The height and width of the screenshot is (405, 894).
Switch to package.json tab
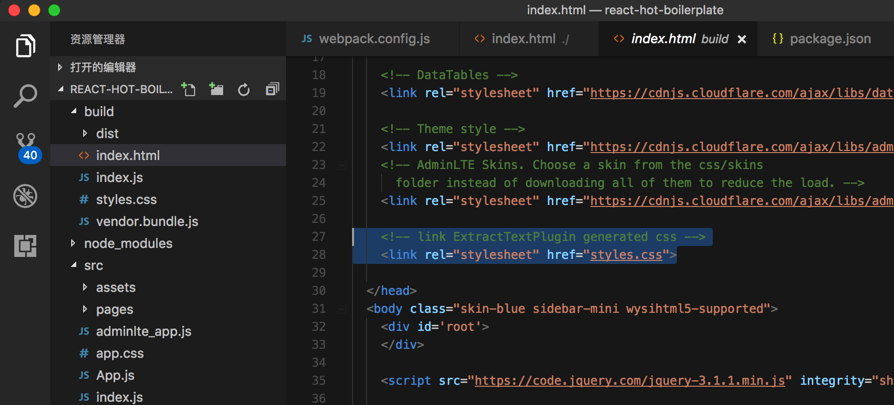829,39
